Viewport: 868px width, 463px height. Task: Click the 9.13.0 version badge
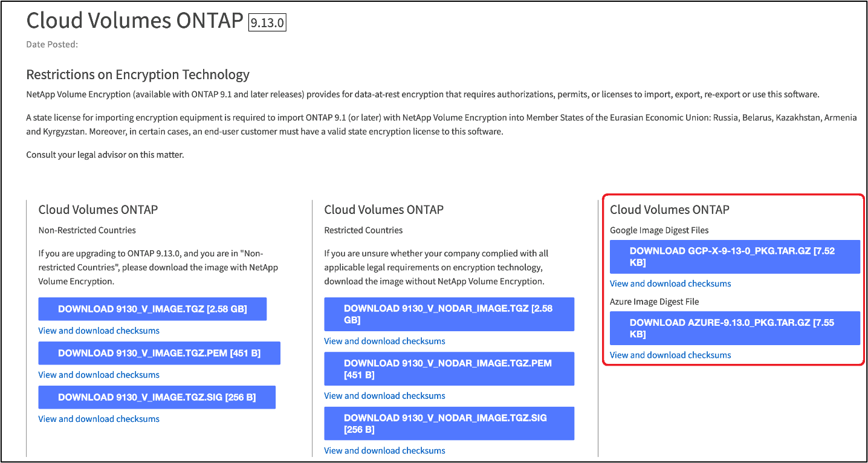pos(267,22)
